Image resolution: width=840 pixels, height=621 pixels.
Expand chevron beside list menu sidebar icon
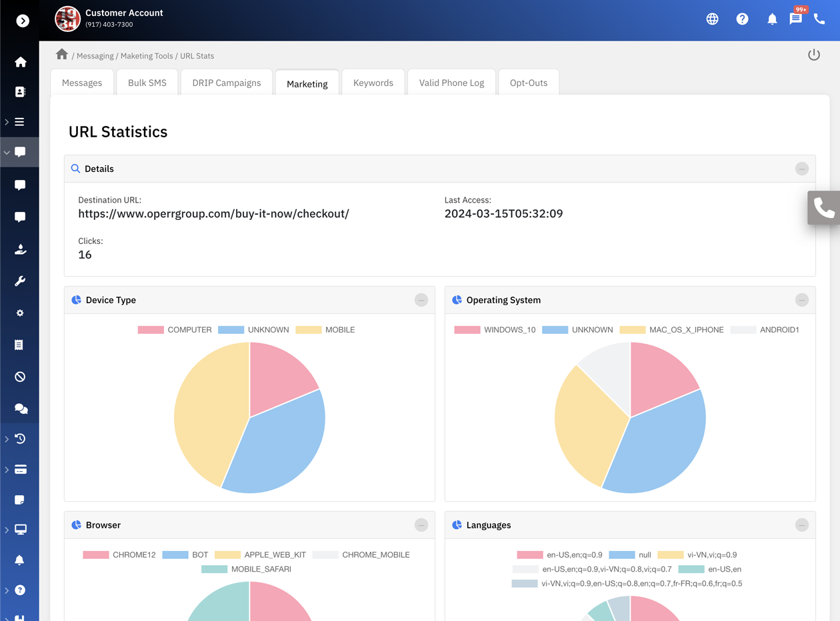[7, 122]
